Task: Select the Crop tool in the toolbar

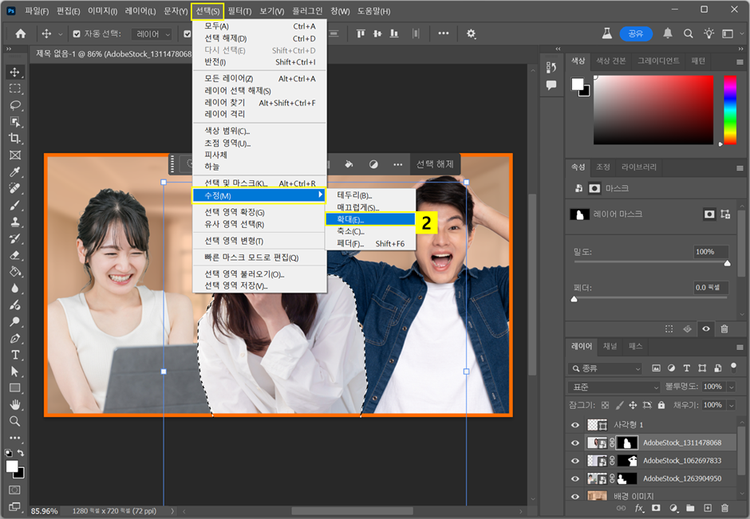Action: coord(15,138)
